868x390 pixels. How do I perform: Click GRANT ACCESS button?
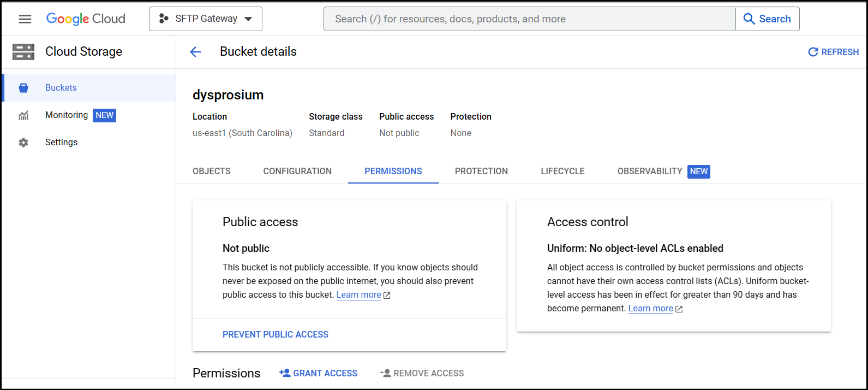318,373
